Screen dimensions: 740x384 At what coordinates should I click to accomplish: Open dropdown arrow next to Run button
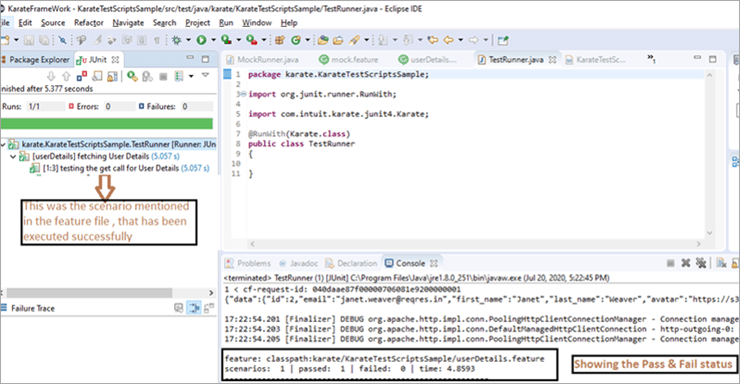[213, 40]
